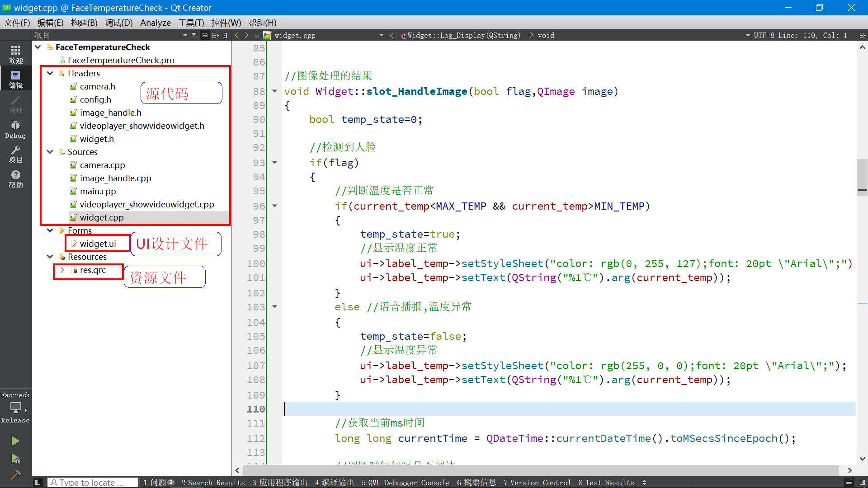868x488 pixels.
Task: Open the 调试(D) menu
Action: [118, 23]
